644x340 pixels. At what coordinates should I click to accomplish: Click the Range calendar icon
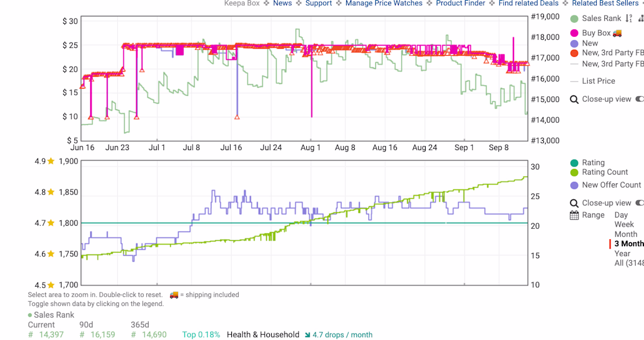574,215
